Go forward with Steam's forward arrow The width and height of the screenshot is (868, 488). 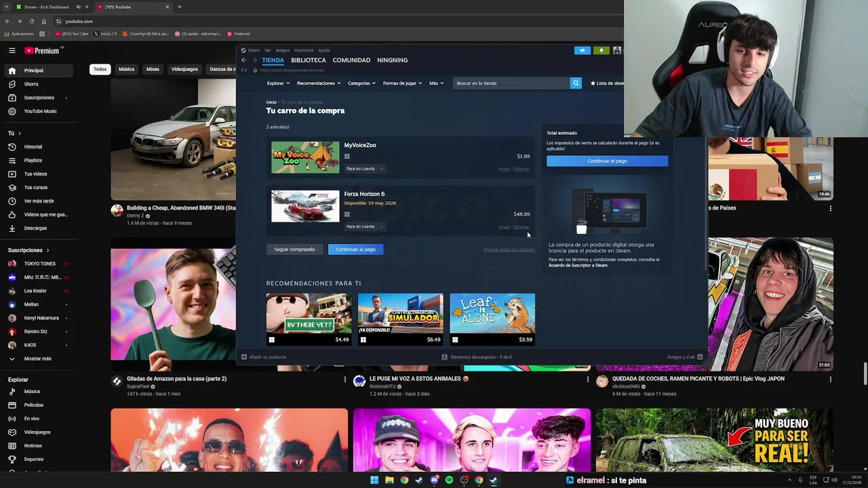pos(254,60)
